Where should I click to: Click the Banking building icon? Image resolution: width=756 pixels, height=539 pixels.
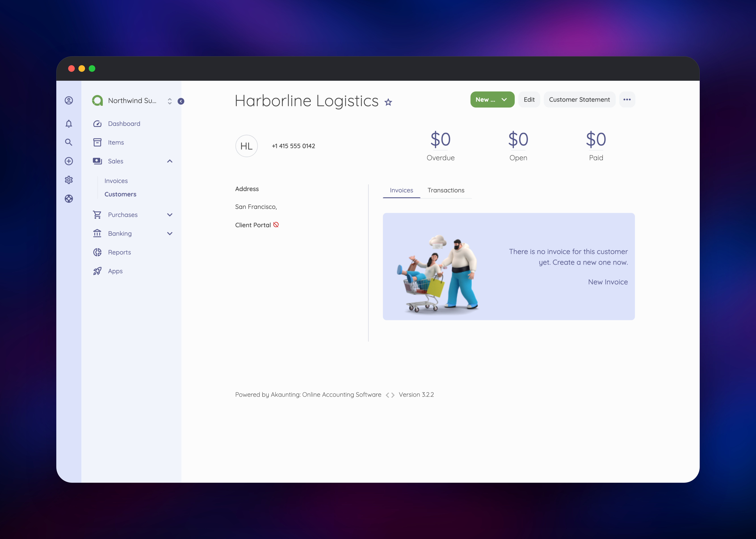(97, 233)
